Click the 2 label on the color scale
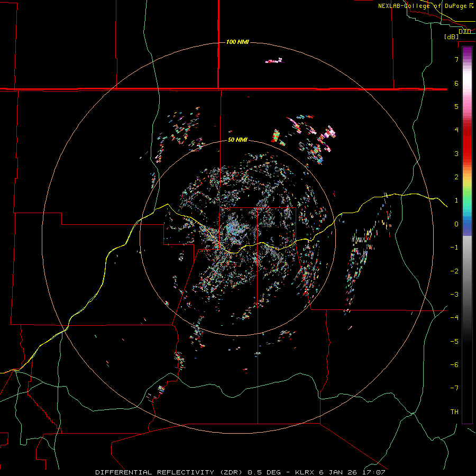476x476 pixels. [456, 177]
